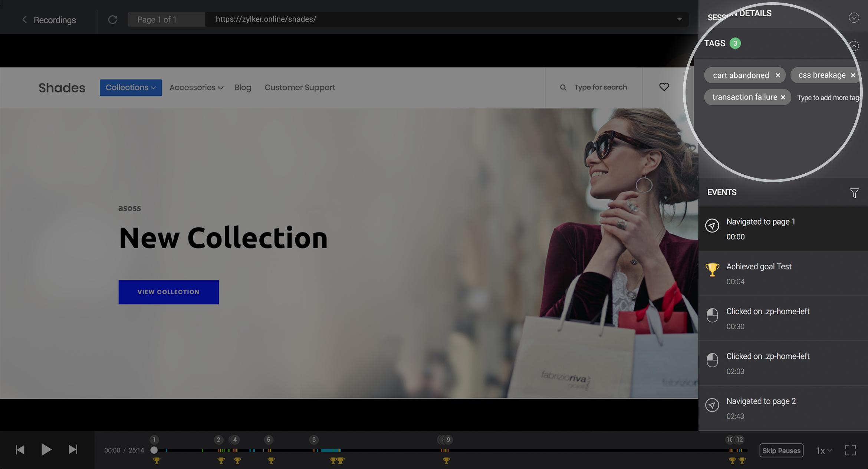Click the cursor click icon for .zp-home-left
This screenshot has width=868, height=469.
click(x=712, y=315)
